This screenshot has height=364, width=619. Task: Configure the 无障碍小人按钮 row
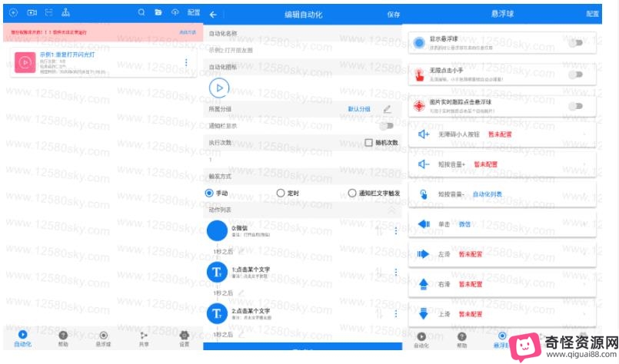502,134
